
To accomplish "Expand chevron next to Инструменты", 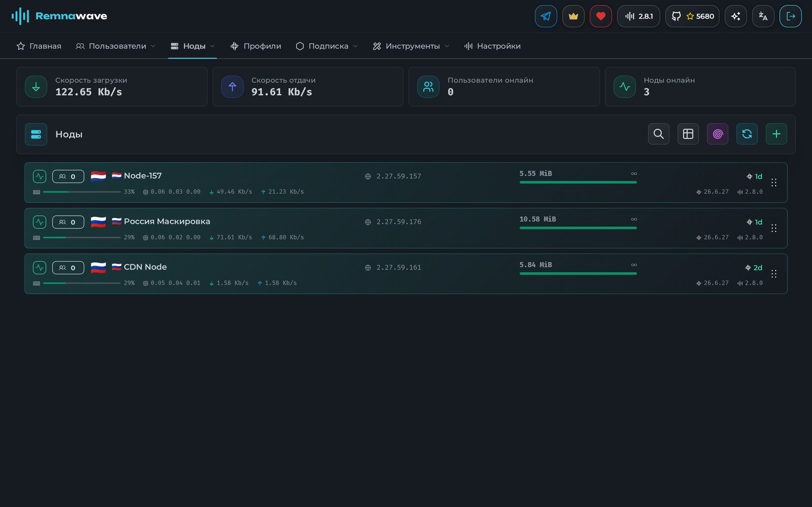I will 447,46.
